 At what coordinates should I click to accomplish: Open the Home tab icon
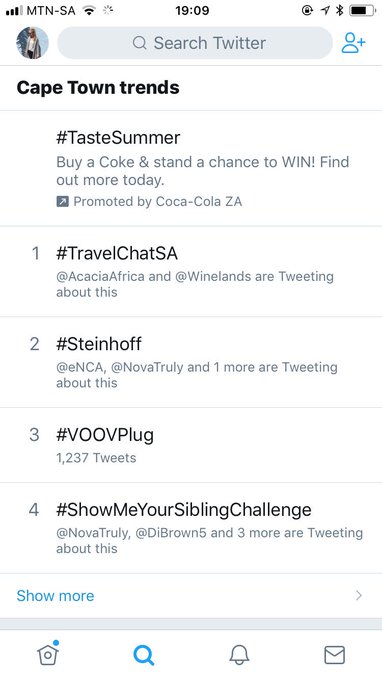click(x=48, y=654)
